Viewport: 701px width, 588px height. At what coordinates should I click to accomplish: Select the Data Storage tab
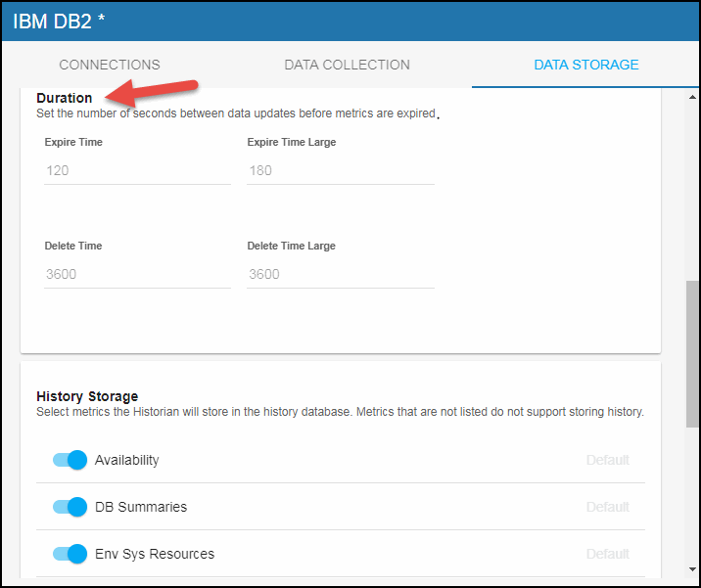(x=585, y=65)
